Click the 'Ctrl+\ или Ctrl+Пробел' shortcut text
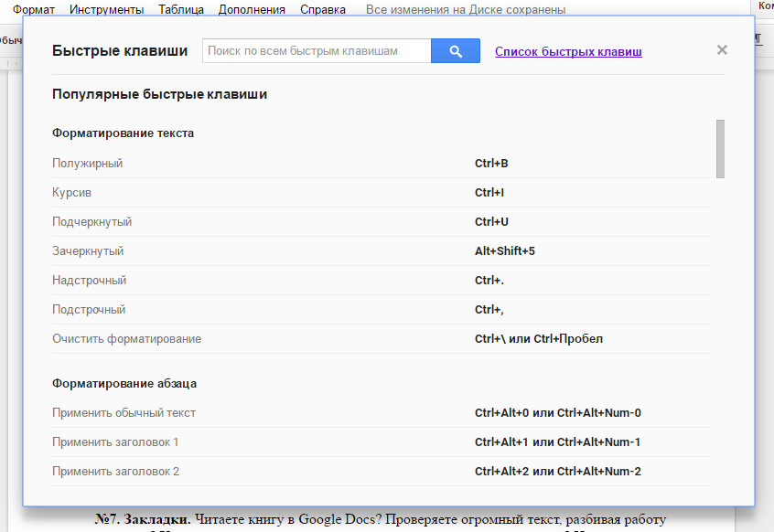The image size is (774, 532). click(539, 339)
